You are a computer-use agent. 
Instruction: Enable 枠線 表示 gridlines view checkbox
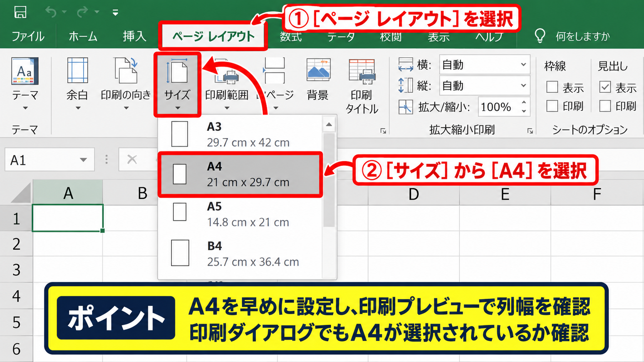click(x=552, y=87)
